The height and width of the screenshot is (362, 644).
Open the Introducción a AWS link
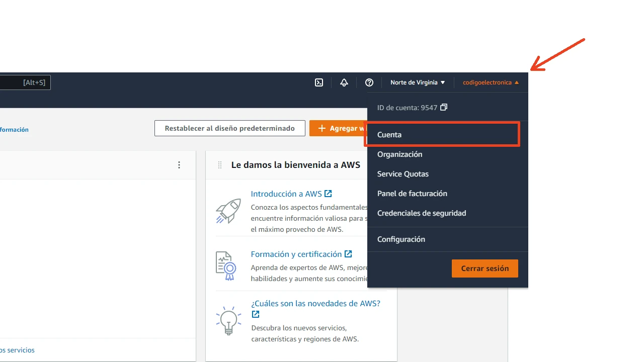[x=286, y=194]
